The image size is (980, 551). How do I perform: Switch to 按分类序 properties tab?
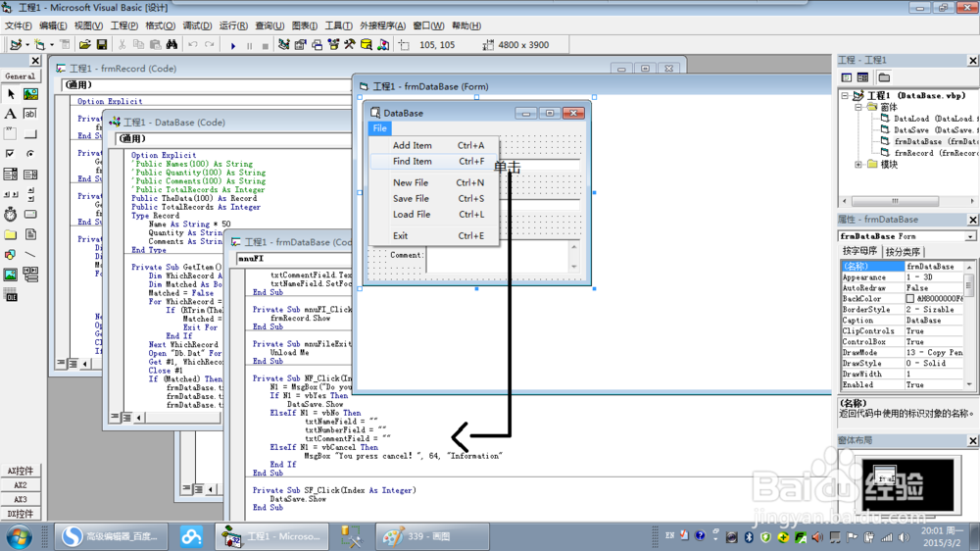(x=903, y=251)
